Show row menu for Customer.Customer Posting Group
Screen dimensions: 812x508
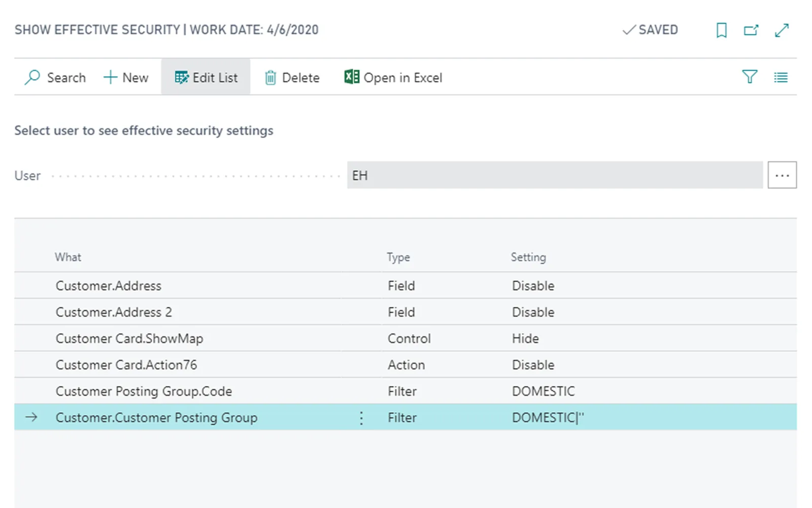click(x=361, y=418)
